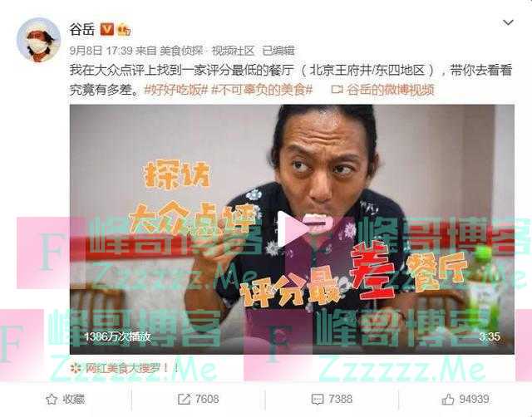The height and width of the screenshot is (417, 532).
Task: Click the 9月8日 17:39 timestamp
Action: click(x=101, y=51)
